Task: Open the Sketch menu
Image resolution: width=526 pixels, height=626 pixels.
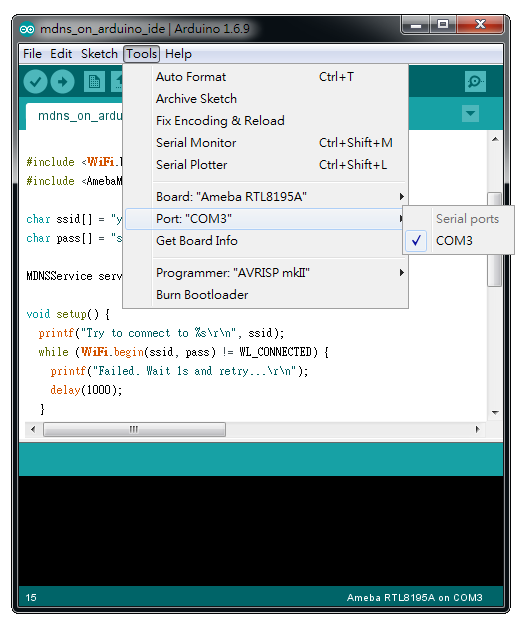Action: click(99, 54)
